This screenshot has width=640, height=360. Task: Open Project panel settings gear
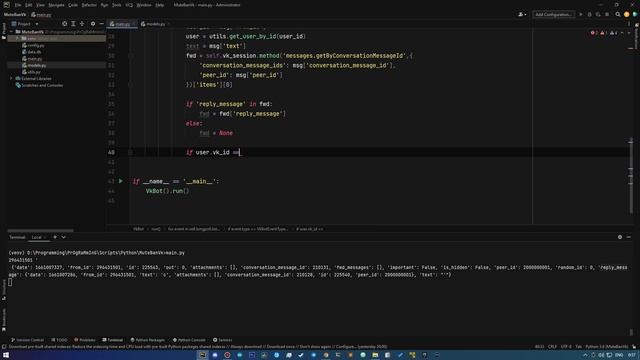[93, 24]
